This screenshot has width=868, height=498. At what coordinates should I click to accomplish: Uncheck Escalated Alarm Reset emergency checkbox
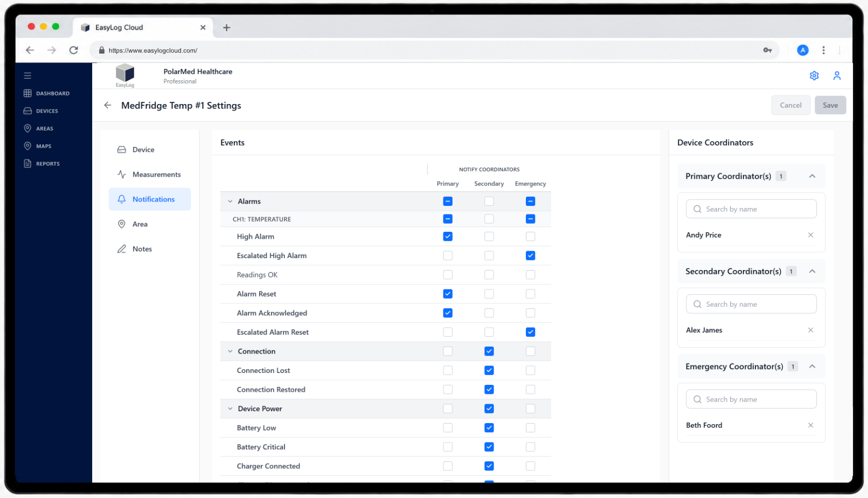coord(531,332)
